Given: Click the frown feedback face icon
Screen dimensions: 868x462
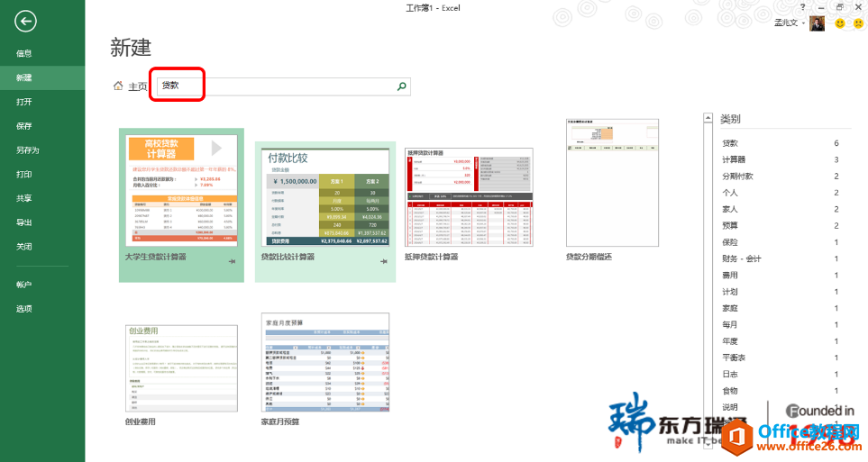Looking at the screenshot, I should (858, 23).
